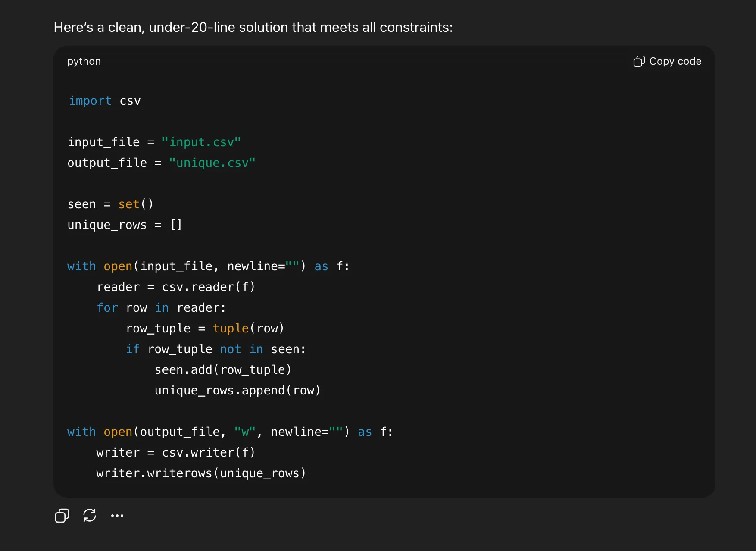Viewport: 756px width, 551px height.
Task: Click the csv.reader(f) call in the code
Action: tap(208, 287)
